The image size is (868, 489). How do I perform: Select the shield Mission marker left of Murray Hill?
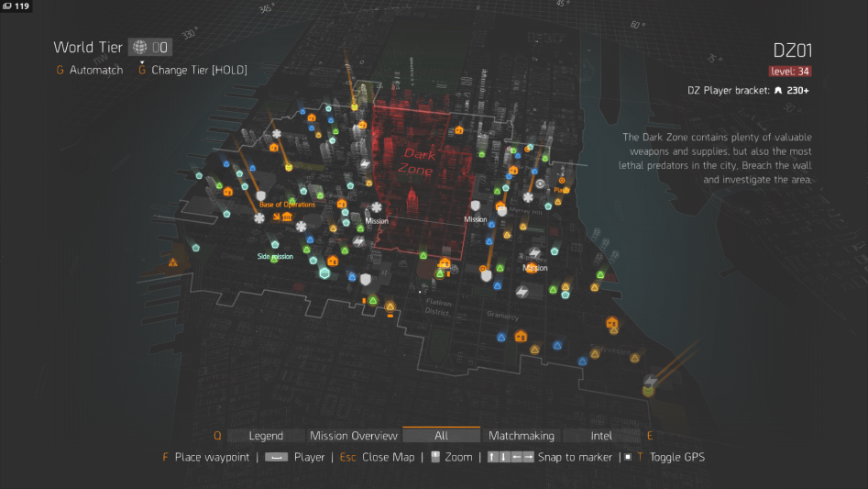(475, 206)
